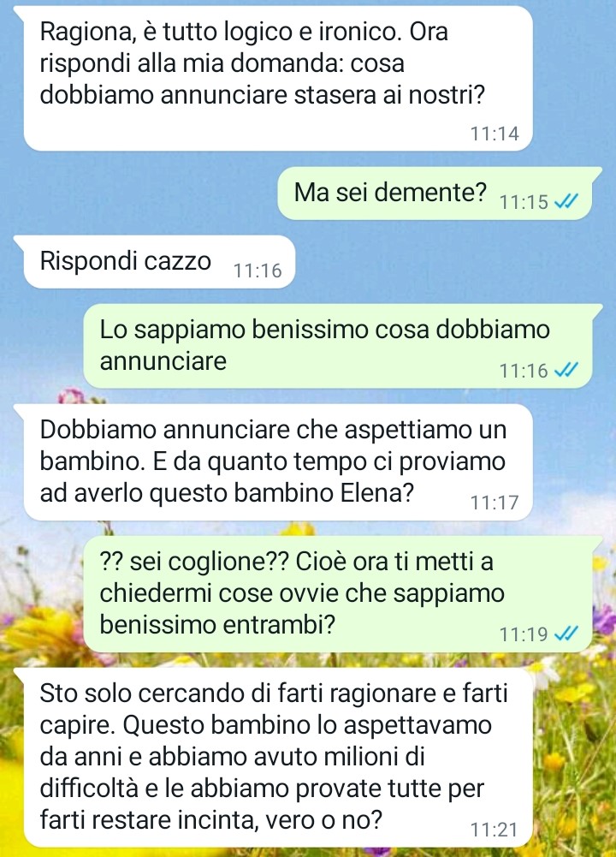The height and width of the screenshot is (857, 616).
Task: Tap the text 'farti restare incinta, vero o no?'
Action: [x=210, y=820]
